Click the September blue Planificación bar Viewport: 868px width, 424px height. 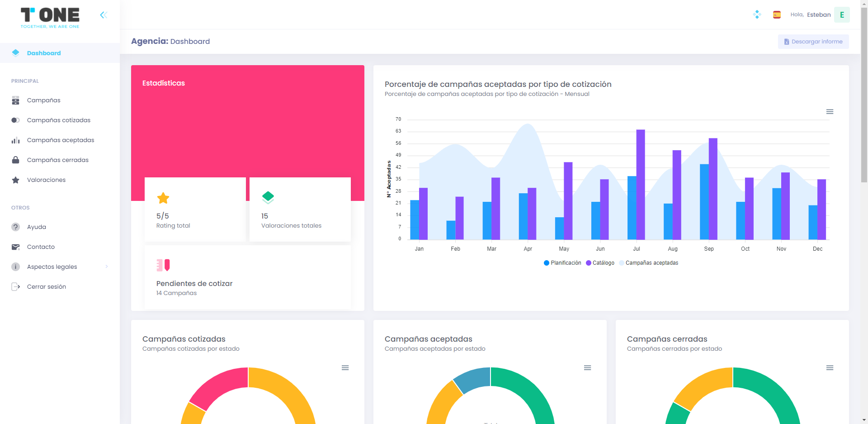tap(704, 202)
